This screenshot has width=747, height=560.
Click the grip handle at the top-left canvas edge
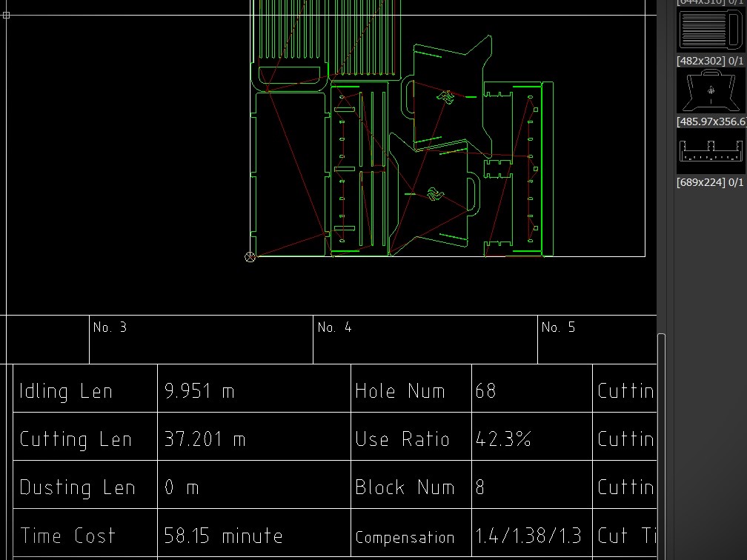(x=6, y=16)
